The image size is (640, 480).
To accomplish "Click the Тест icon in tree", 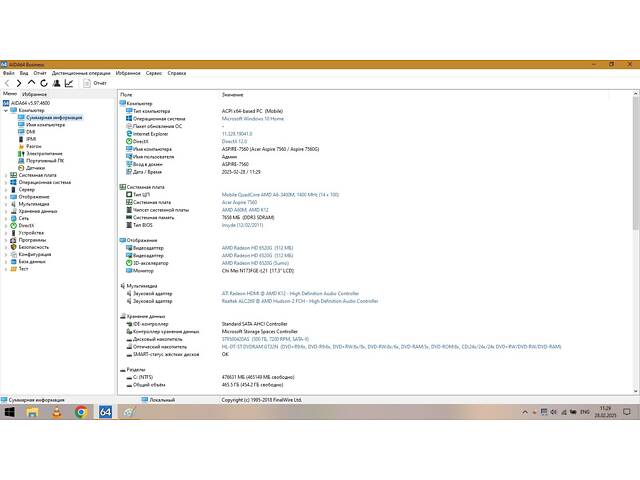I will tap(13, 269).
